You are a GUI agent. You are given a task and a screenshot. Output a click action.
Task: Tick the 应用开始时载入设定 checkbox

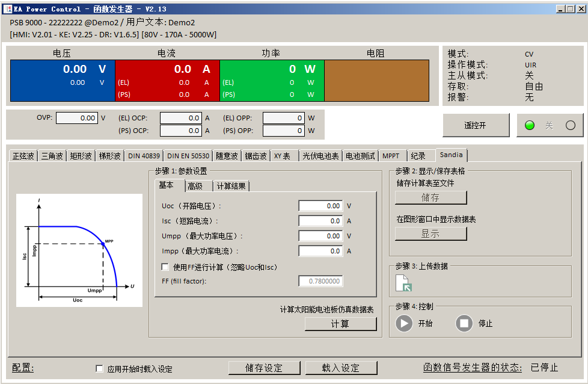(x=99, y=368)
